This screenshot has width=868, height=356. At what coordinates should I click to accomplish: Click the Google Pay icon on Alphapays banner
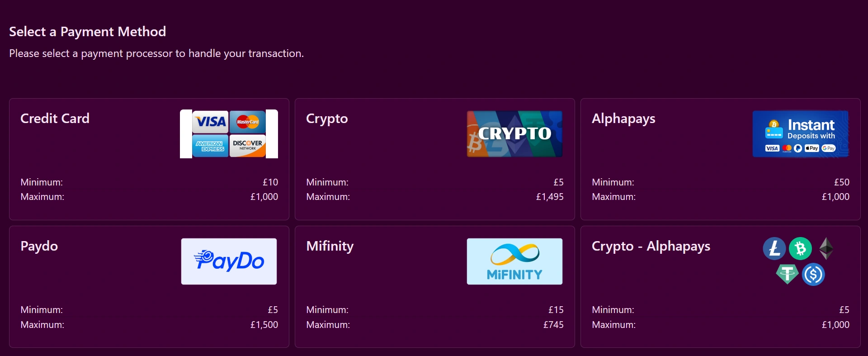(828, 148)
